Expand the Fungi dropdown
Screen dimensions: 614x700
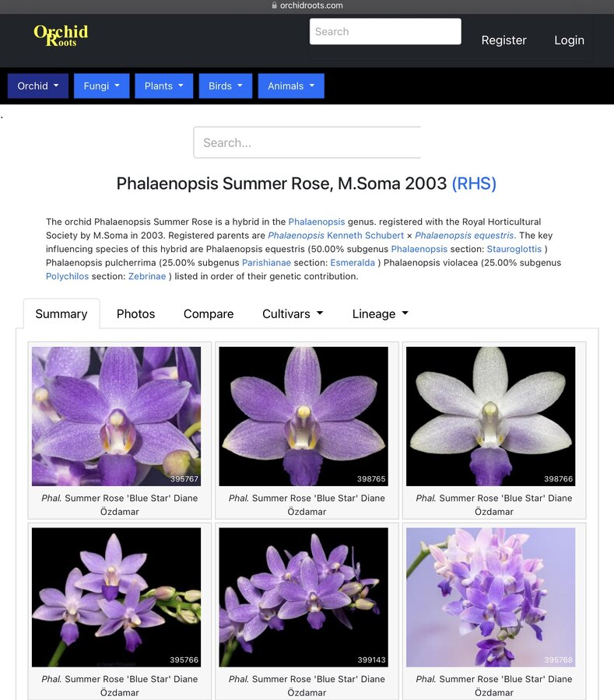101,86
